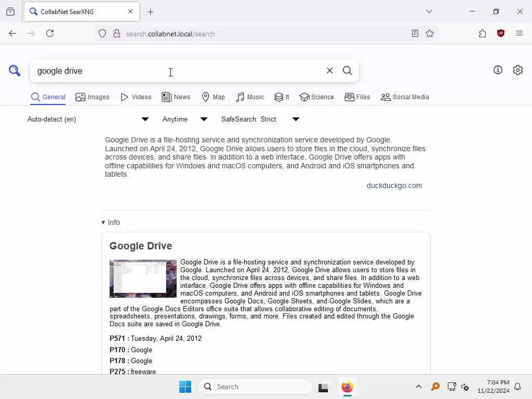Show hidden system tray icons
This screenshot has height=399, width=532.
tap(419, 387)
